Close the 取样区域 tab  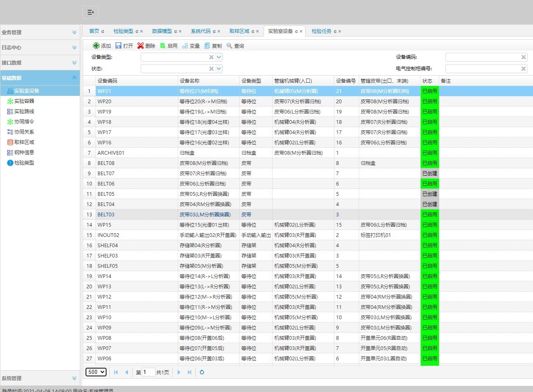pos(257,31)
